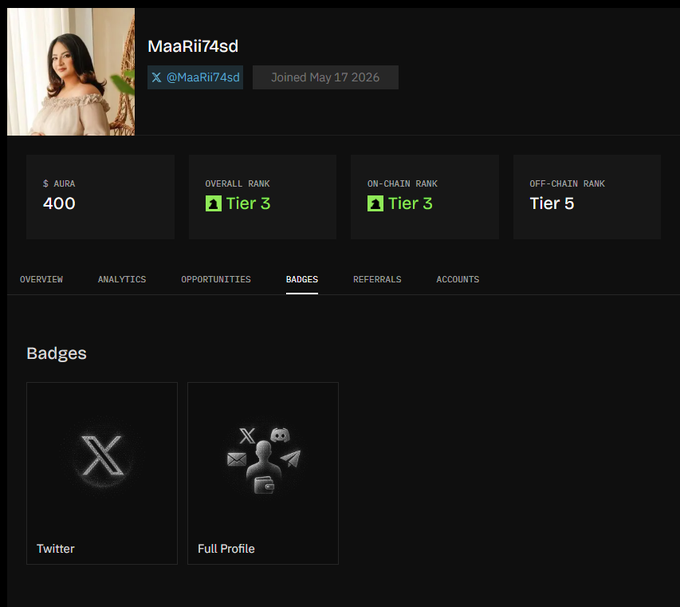The image size is (680, 607).
Task: Open the Accounts tab
Action: point(458,280)
